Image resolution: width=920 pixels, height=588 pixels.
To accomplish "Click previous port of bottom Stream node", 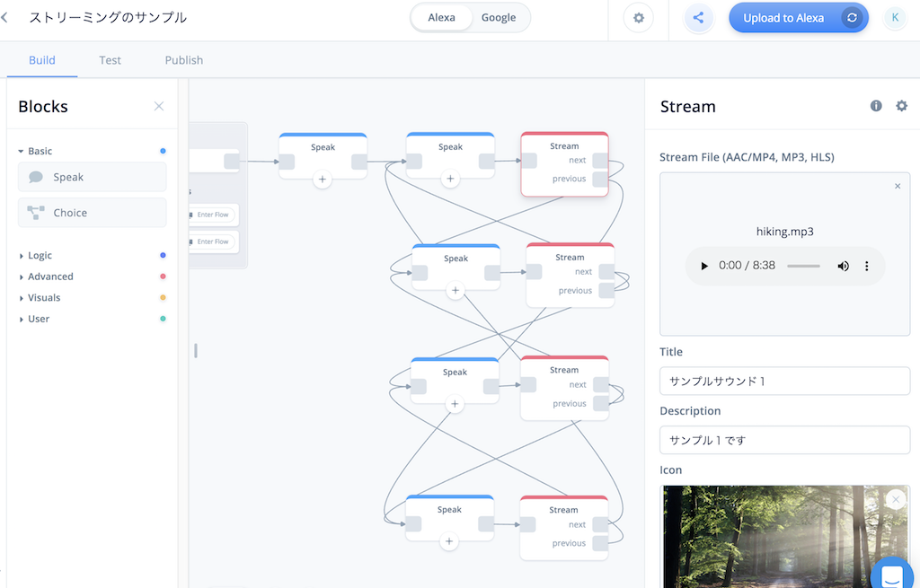I will 600,543.
